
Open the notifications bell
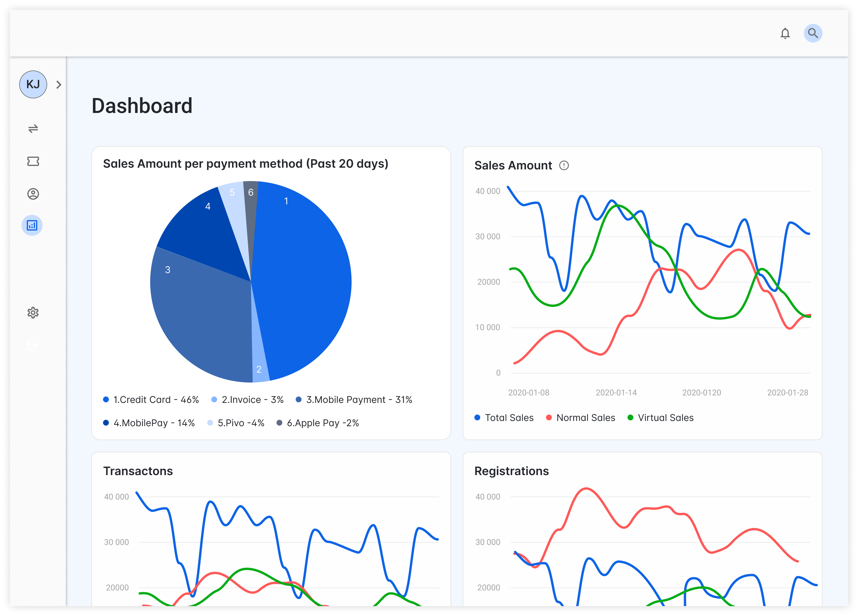tap(785, 33)
